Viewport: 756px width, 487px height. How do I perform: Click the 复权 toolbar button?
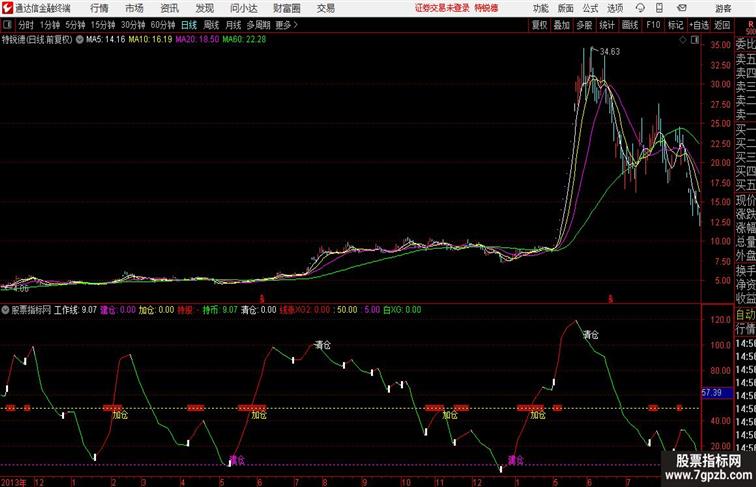coord(539,25)
